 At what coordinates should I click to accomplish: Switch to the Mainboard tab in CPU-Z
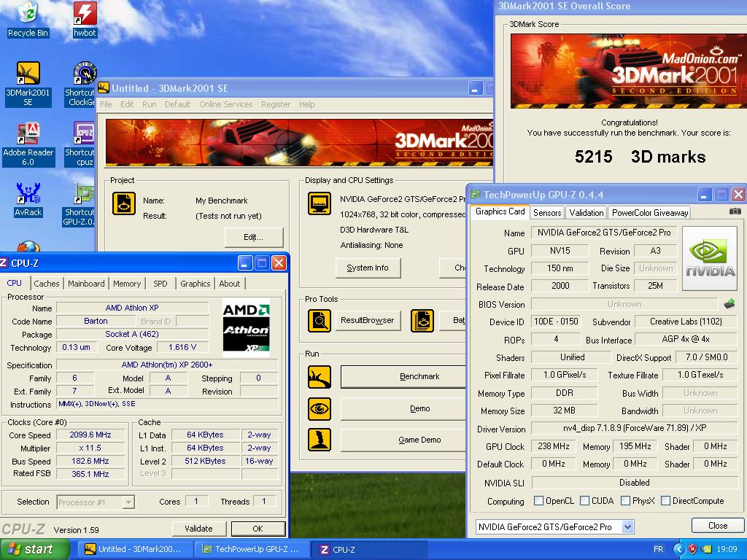(x=86, y=284)
